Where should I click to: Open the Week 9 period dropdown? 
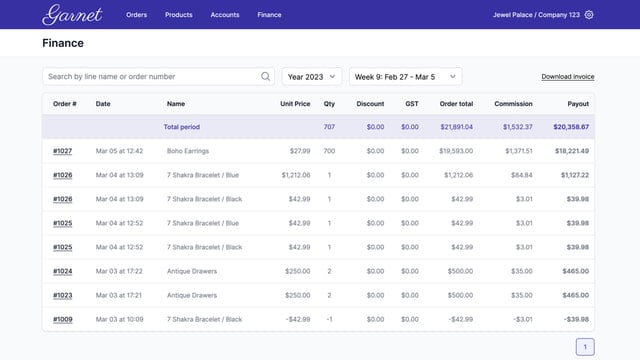[405, 77]
